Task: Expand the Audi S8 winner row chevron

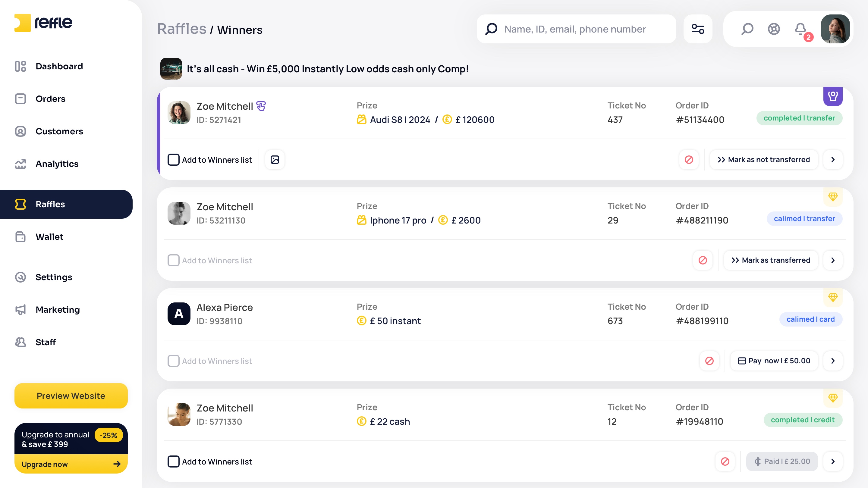Action: tap(833, 160)
